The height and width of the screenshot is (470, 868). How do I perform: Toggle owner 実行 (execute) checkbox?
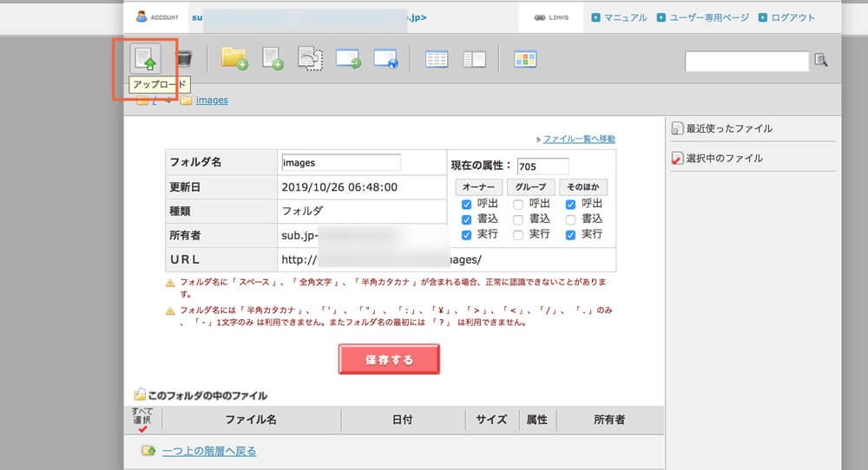[x=467, y=236]
